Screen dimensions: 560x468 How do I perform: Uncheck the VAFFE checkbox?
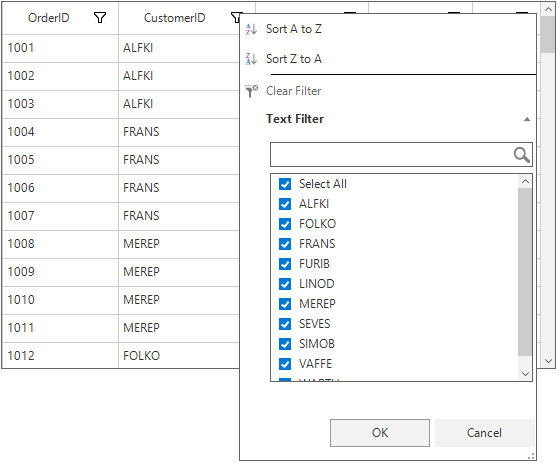point(285,364)
